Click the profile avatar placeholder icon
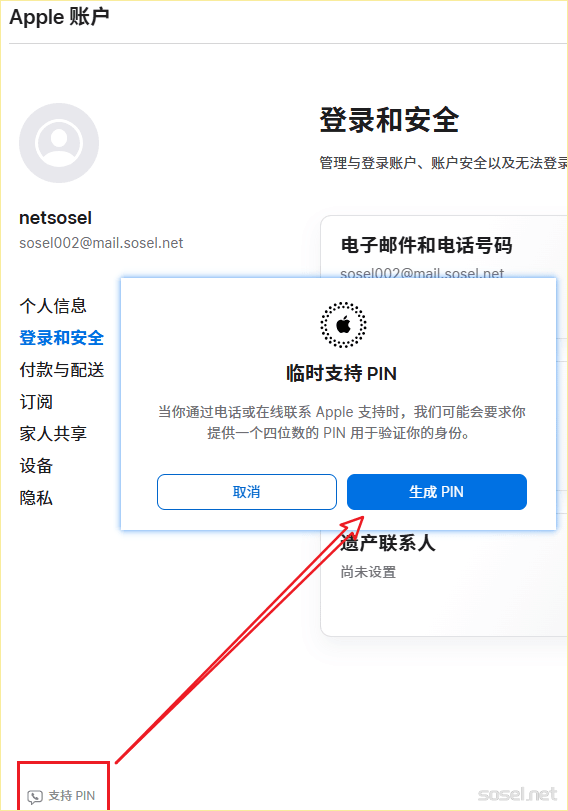Viewport: 568px width, 811px height. (x=59, y=143)
